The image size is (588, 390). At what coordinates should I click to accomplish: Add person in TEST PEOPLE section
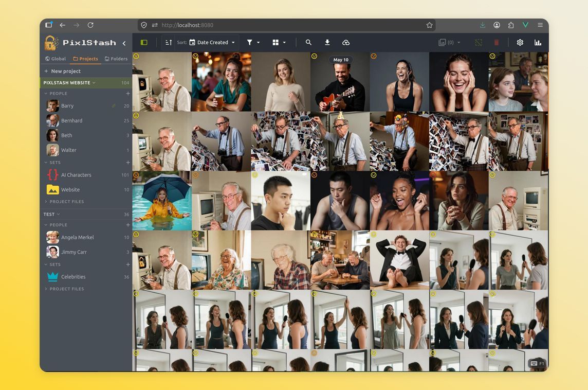click(x=128, y=225)
